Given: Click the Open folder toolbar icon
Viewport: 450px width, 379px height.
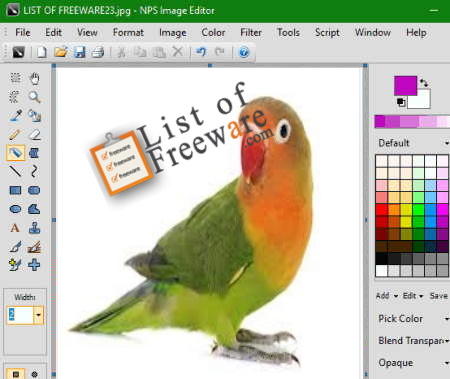Looking at the screenshot, I should pos(61,52).
